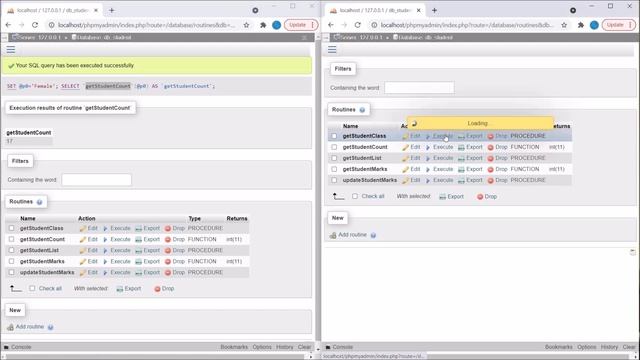Open hamburger menu in right window

(332, 50)
